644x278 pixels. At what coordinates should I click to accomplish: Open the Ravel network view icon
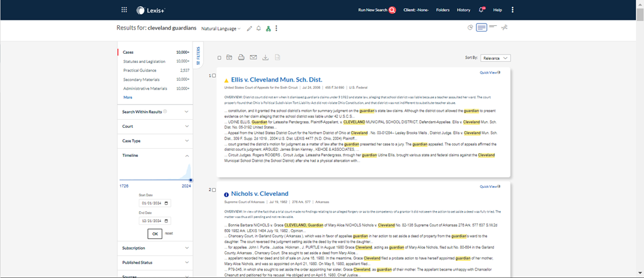(505, 28)
